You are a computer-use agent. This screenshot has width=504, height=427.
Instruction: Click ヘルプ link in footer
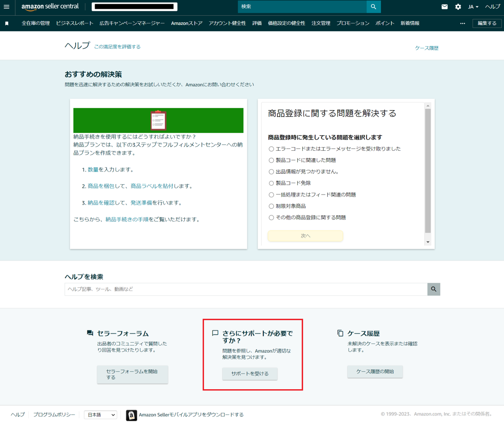(18, 415)
